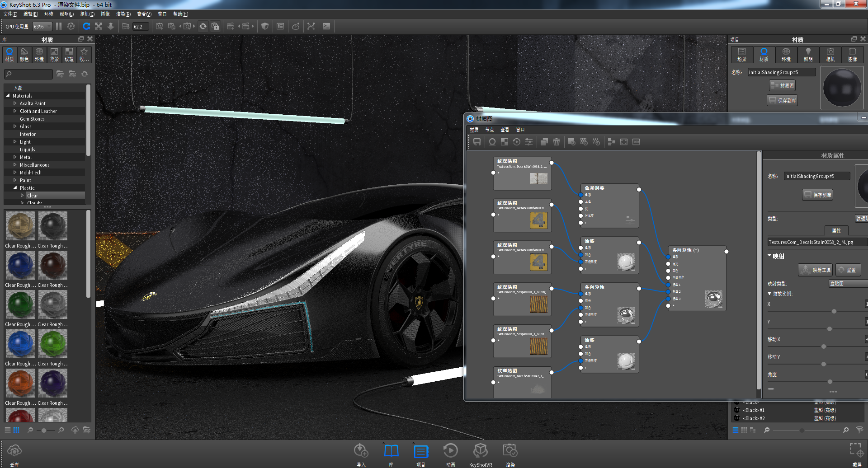Click the 保存到库 button in material properties
Image resolution: width=868 pixels, height=468 pixels.
pyautogui.click(x=817, y=194)
